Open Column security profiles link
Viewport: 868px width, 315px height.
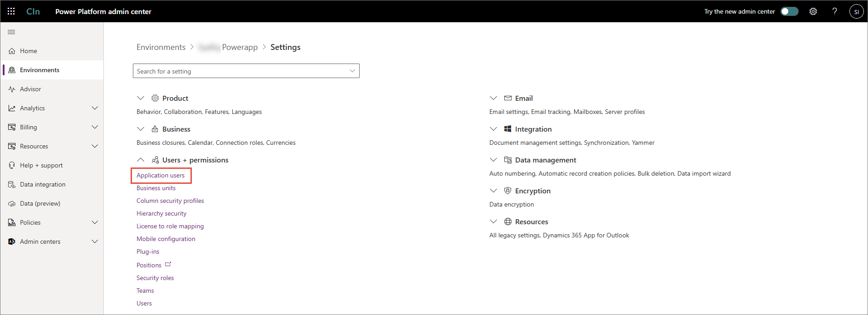tap(170, 201)
